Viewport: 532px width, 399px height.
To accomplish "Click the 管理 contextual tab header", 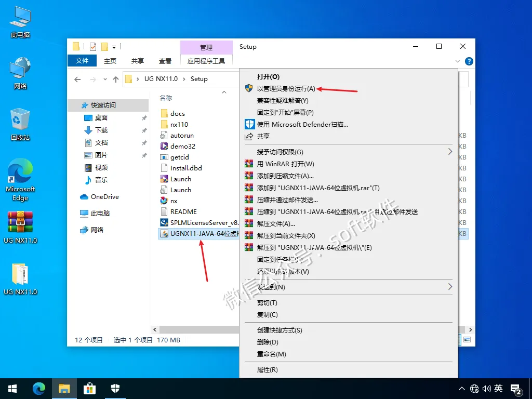I will (x=206, y=47).
